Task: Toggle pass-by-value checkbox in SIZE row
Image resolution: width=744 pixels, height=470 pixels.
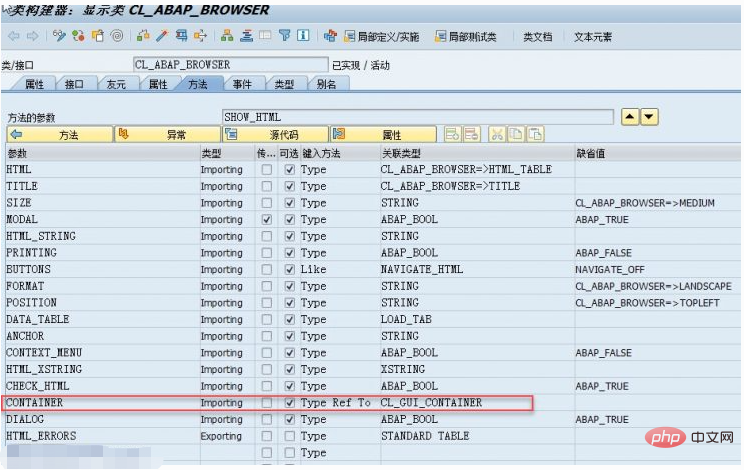Action: pyautogui.click(x=267, y=203)
